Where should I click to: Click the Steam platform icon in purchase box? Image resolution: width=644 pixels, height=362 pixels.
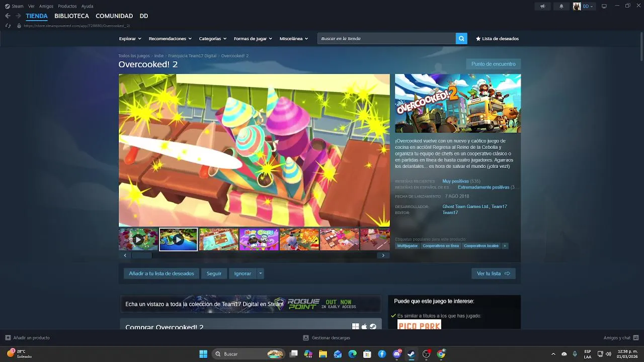click(373, 326)
